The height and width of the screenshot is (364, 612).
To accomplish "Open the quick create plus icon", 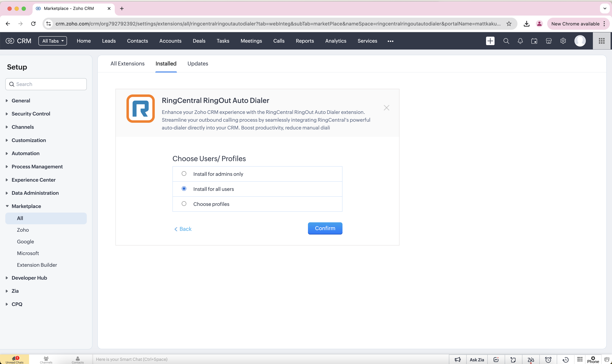I will click(x=490, y=41).
